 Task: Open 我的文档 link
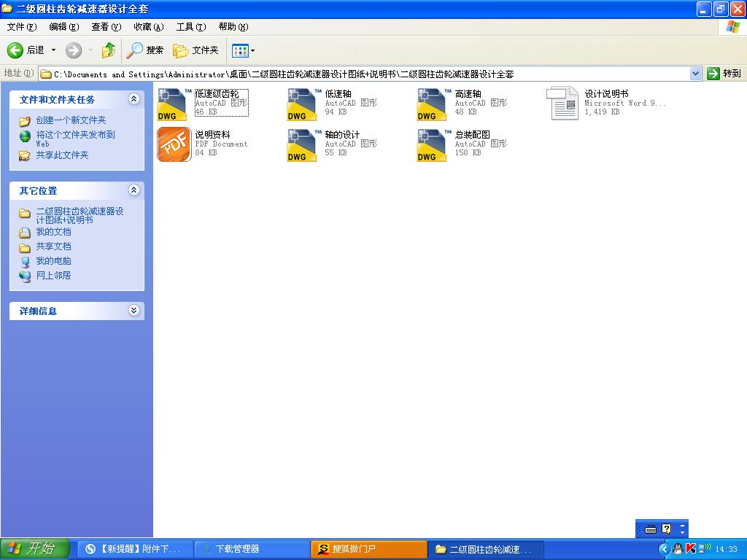(x=53, y=232)
